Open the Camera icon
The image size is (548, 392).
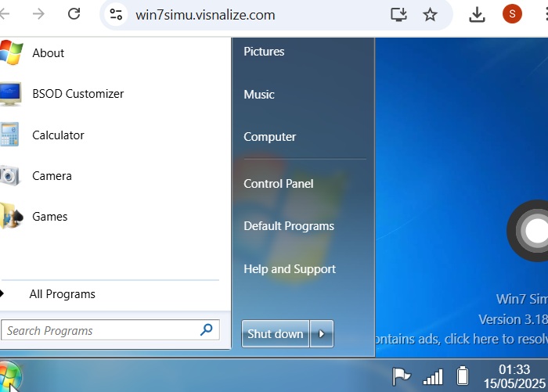(x=9, y=175)
